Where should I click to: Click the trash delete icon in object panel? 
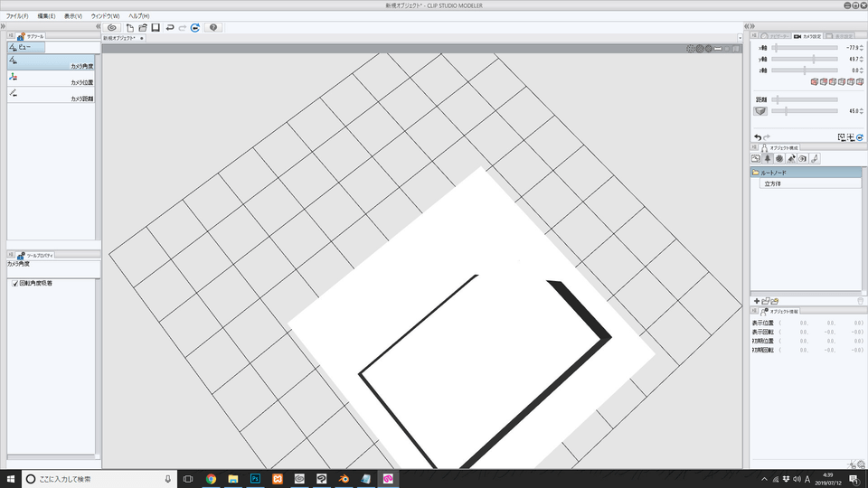click(x=860, y=300)
